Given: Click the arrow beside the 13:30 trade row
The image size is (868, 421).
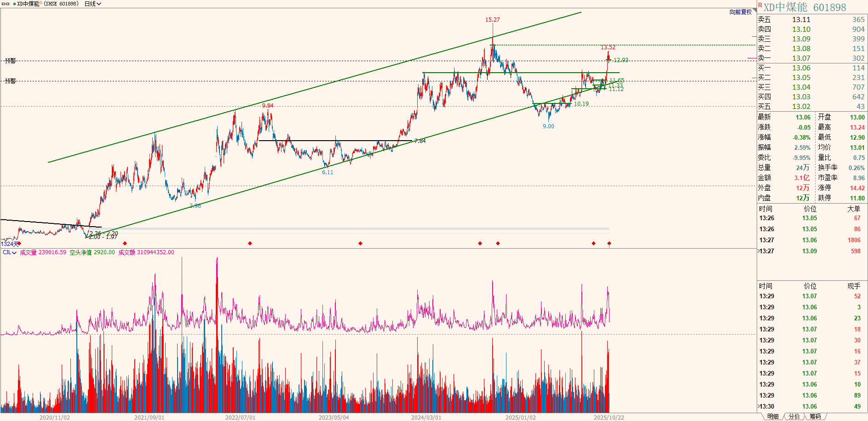Looking at the screenshot, I should pos(759,406).
